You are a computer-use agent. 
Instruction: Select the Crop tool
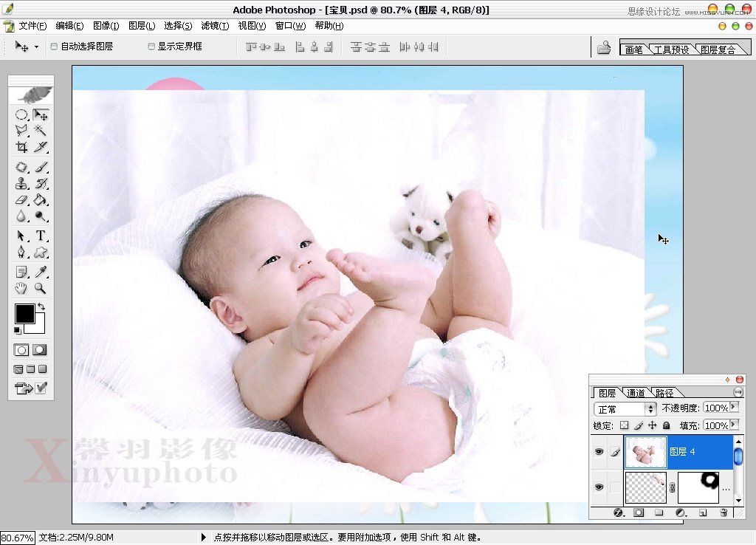tap(21, 147)
